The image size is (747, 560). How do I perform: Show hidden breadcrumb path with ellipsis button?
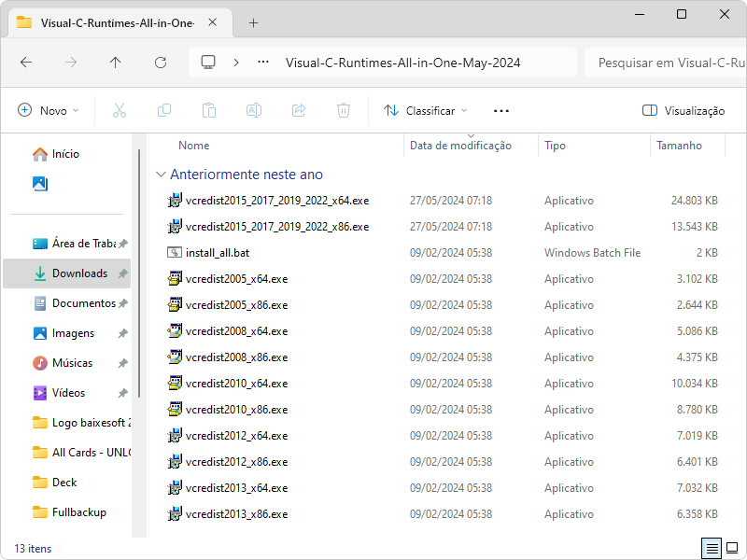coord(263,63)
